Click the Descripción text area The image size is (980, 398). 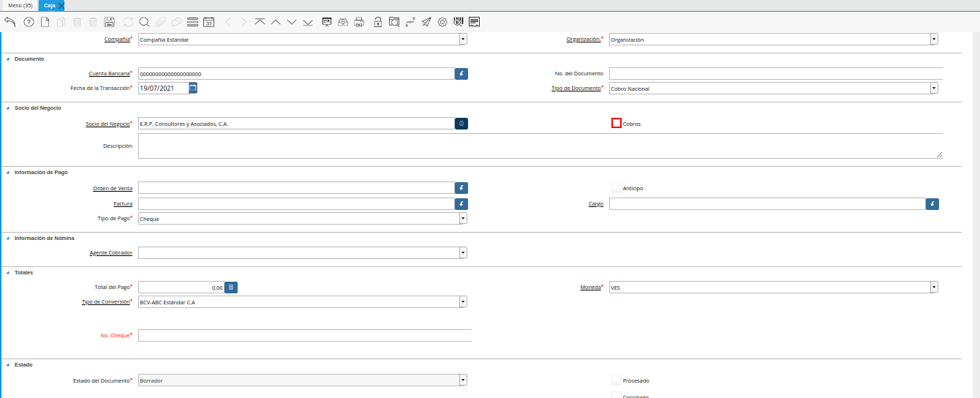pyautogui.click(x=540, y=146)
